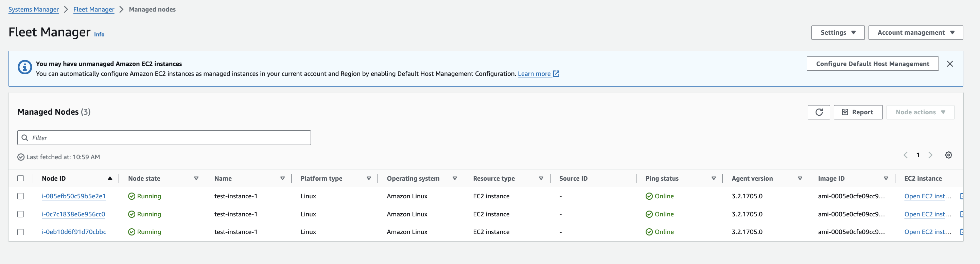Screen dimensions: 980x264
Task: Navigate to Systems Manager breadcrumb
Action: click(34, 10)
